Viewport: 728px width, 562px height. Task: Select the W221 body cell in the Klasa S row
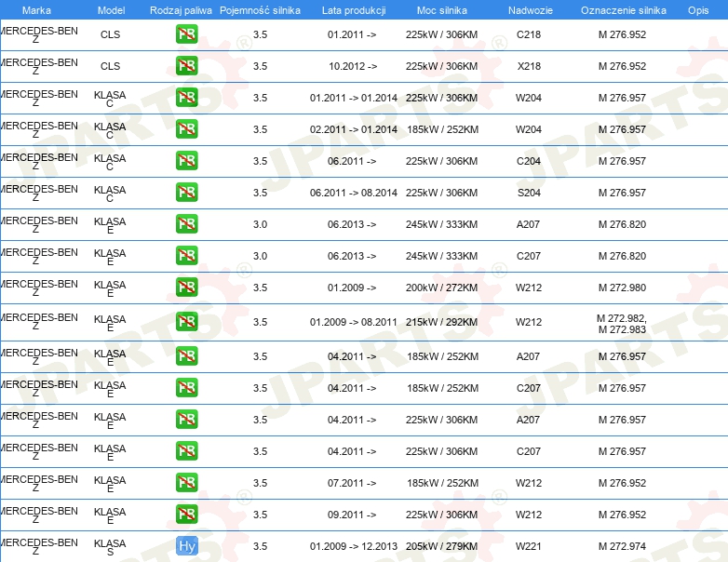point(529,546)
